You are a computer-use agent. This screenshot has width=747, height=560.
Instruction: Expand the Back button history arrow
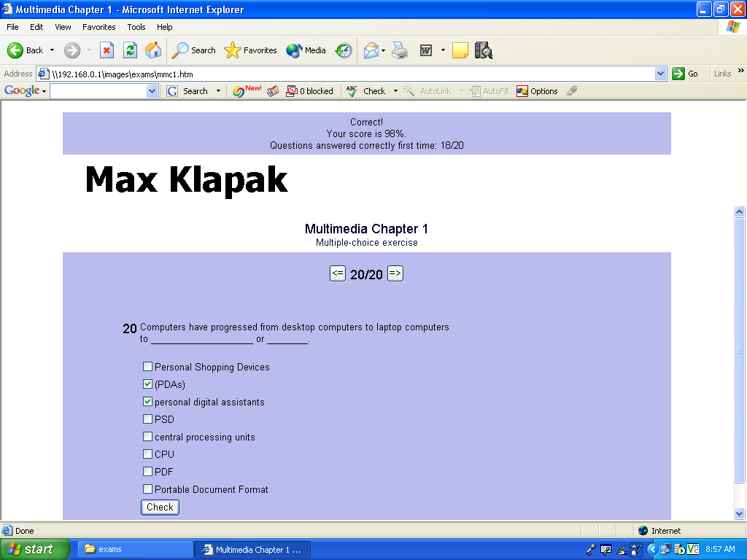coord(51,50)
